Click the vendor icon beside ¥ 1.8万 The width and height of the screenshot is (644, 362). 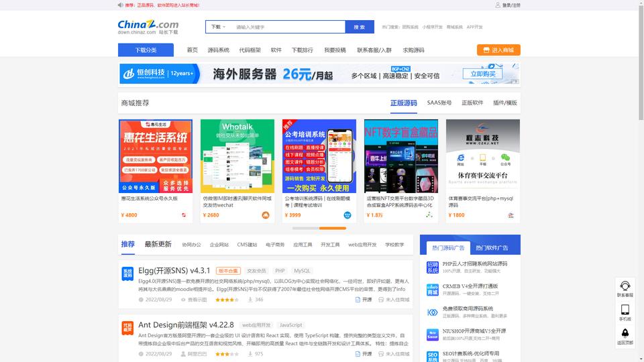pos(429,215)
